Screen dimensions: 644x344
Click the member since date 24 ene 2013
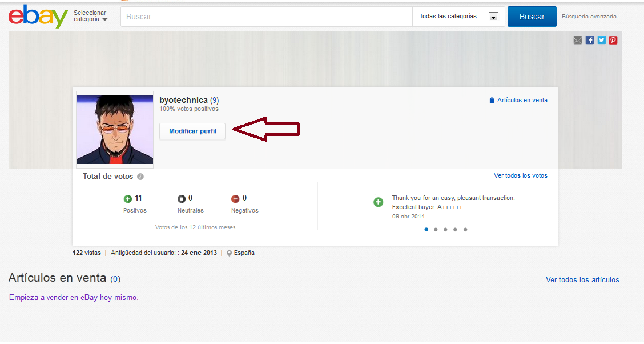[199, 253]
